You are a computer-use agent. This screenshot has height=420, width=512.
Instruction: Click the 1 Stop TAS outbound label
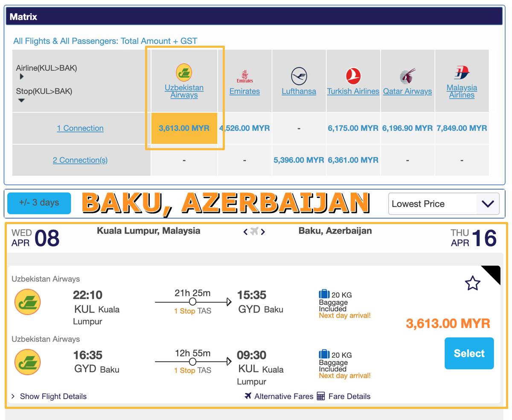point(192,311)
